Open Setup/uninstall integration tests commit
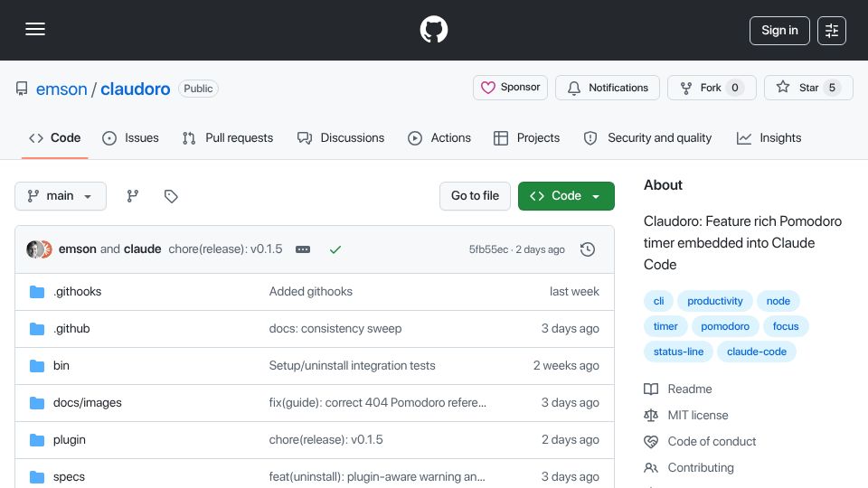868x488 pixels. 352,366
